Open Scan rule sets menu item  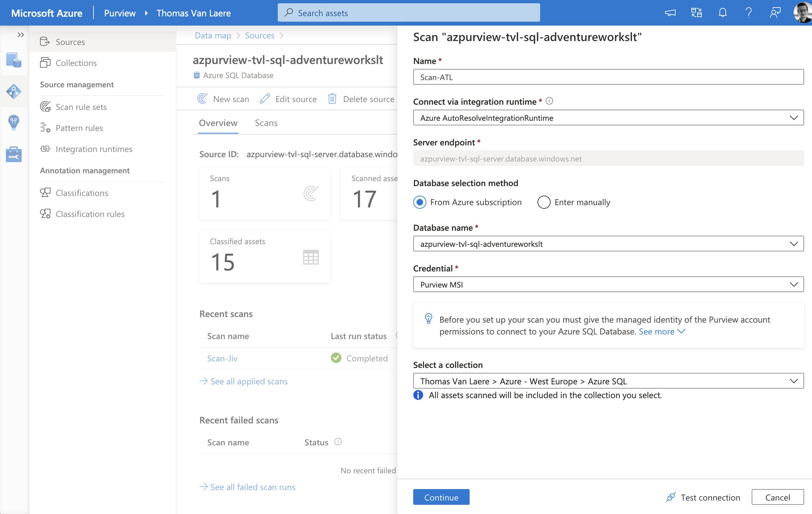tap(103, 107)
